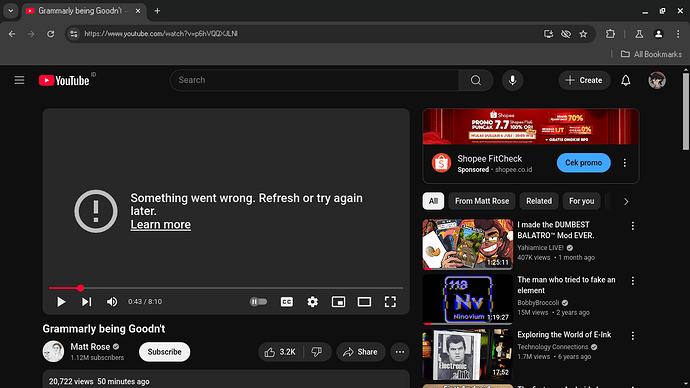This screenshot has height=388, width=690.
Task: Open All Bookmarks folder
Action: click(651, 54)
